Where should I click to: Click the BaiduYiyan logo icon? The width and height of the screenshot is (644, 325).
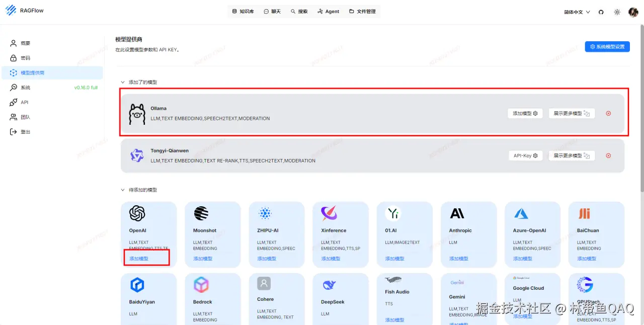click(x=137, y=285)
